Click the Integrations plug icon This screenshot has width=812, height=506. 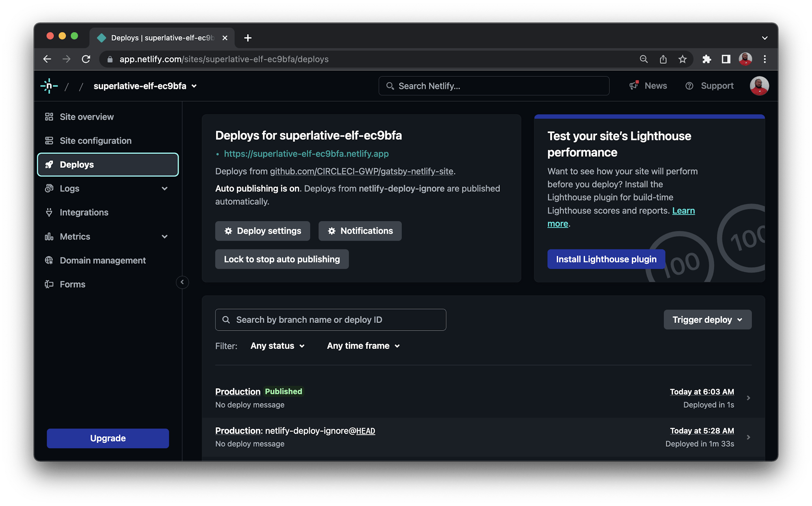(x=49, y=212)
